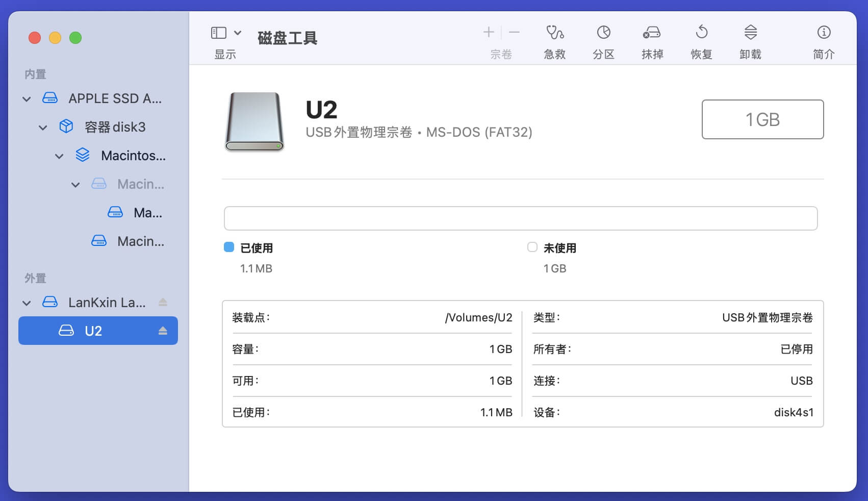Click the 1 GB capacity box
Image resolution: width=868 pixels, height=501 pixels.
click(x=762, y=119)
